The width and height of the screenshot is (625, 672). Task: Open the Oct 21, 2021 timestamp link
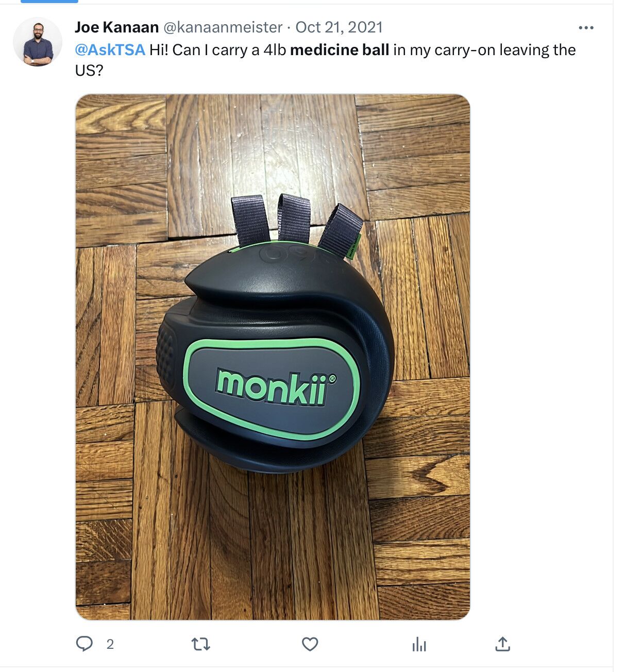pyautogui.click(x=339, y=27)
